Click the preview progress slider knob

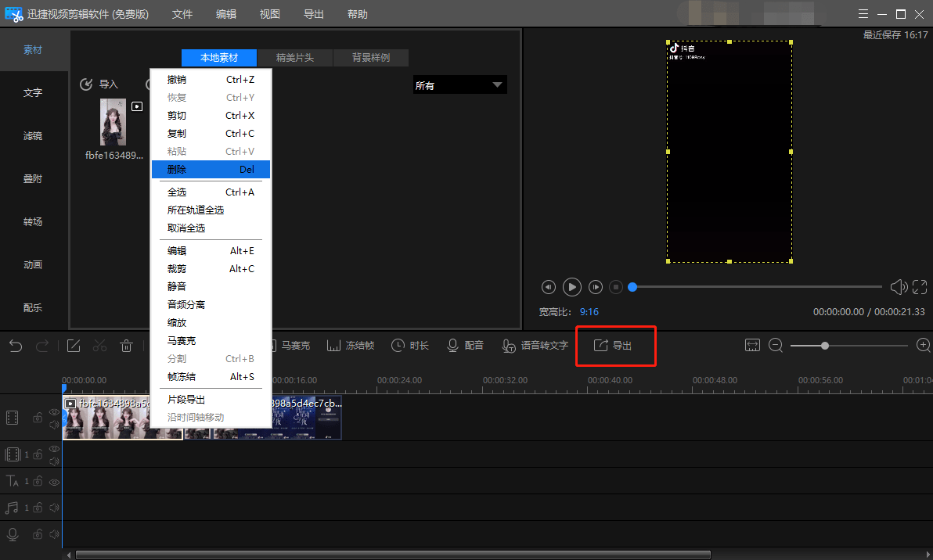point(632,287)
